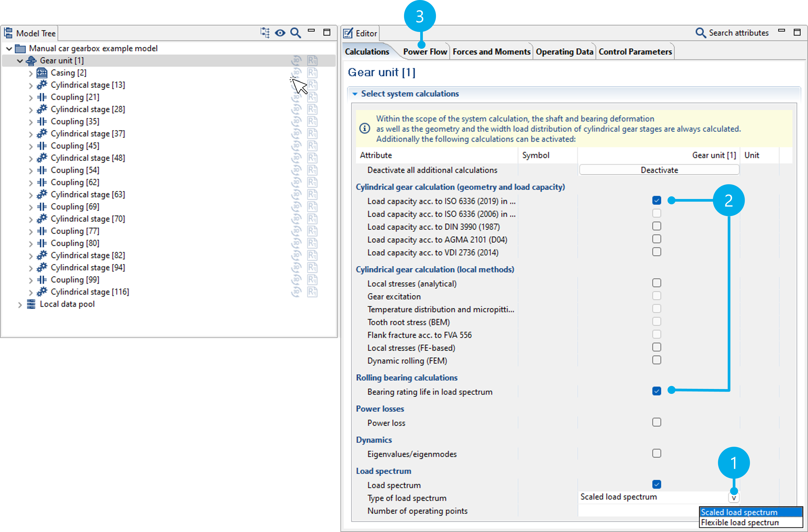Viewport: 808px width, 532px height.
Task: Enable Load capacity acc. to DIN 3990 checkbox
Action: (x=656, y=226)
